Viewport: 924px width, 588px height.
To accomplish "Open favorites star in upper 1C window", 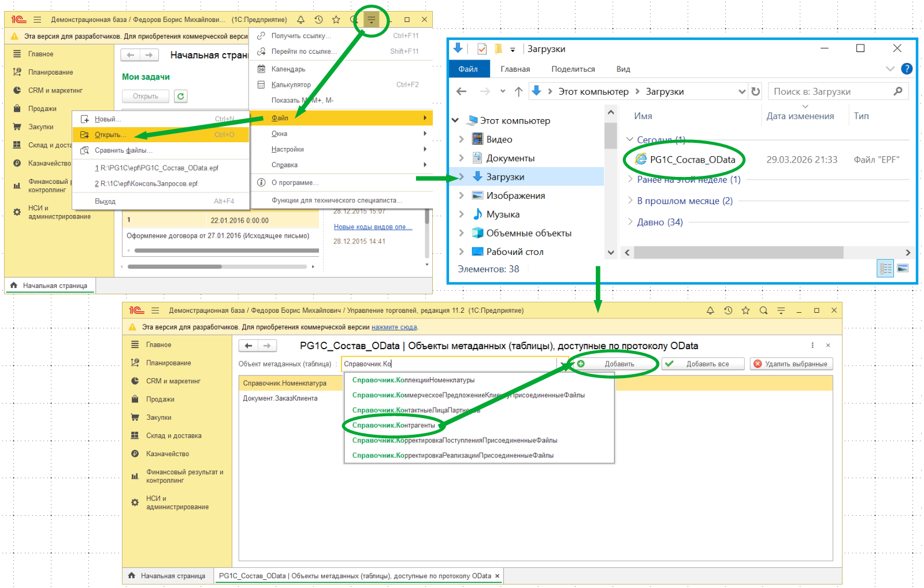I will (x=336, y=20).
